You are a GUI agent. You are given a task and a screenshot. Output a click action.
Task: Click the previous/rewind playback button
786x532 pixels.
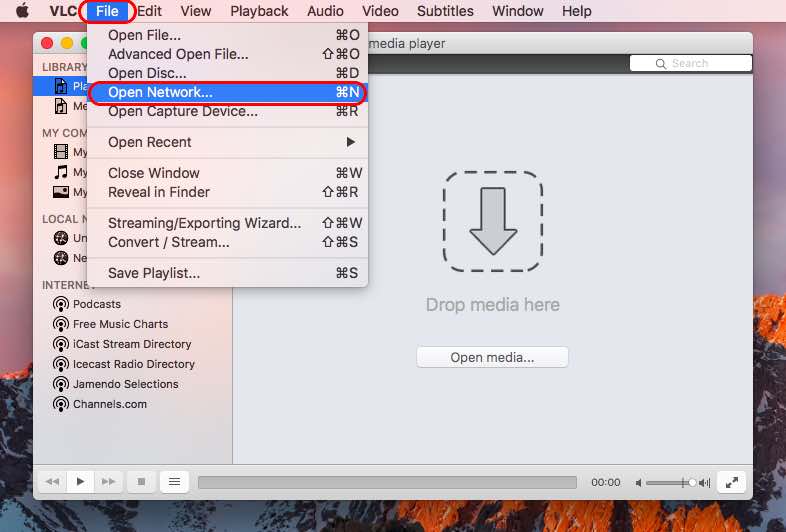tap(52, 482)
